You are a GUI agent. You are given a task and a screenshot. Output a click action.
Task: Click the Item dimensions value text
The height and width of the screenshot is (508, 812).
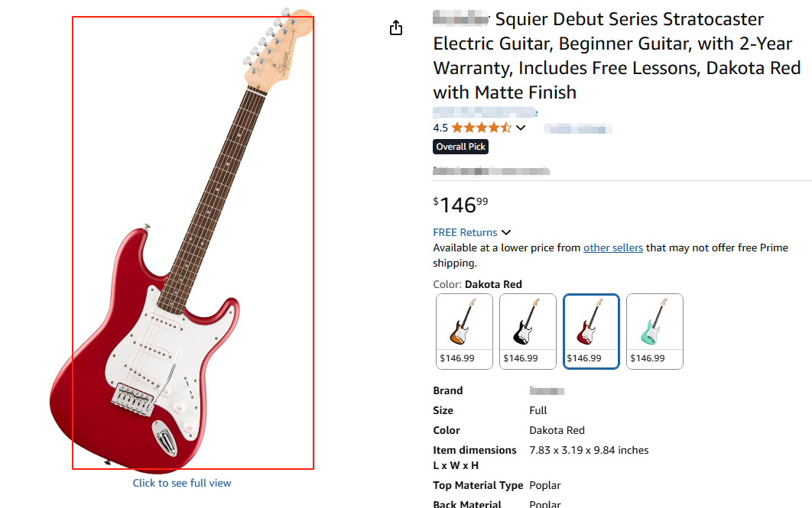coord(589,450)
